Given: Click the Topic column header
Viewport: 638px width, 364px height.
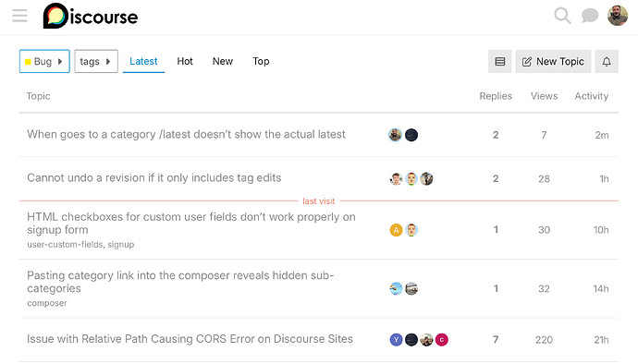Looking at the screenshot, I should pyautogui.click(x=38, y=96).
